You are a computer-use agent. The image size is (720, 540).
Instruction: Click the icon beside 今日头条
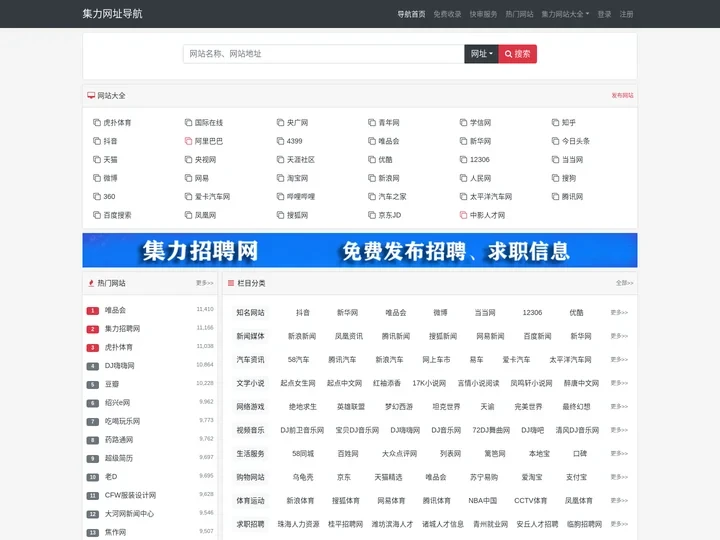[x=555, y=141]
